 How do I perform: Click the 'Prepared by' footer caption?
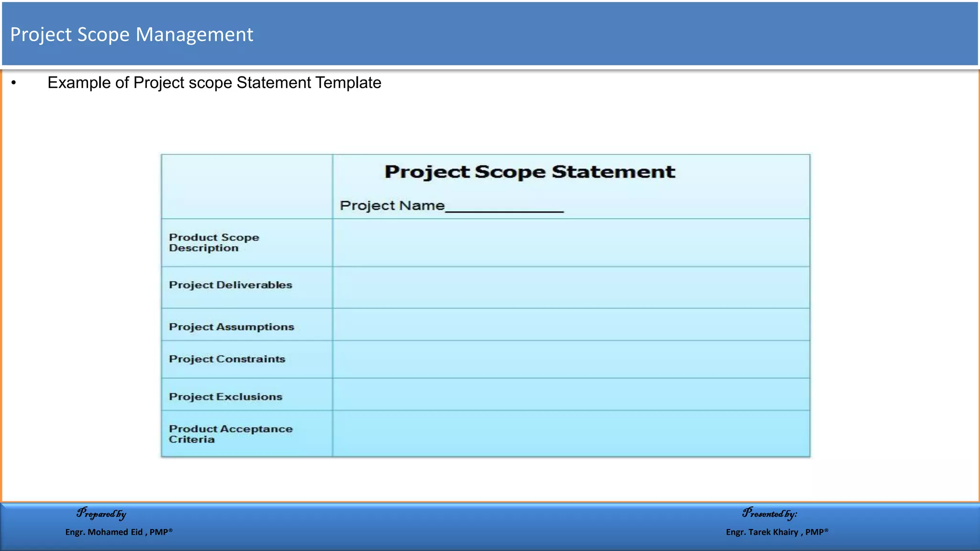point(101,514)
